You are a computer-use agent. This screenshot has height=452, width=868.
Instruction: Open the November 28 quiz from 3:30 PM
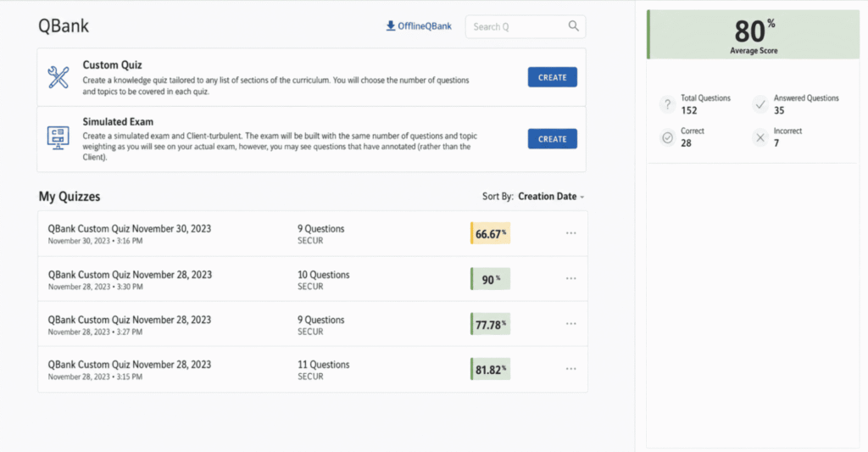[130, 275]
